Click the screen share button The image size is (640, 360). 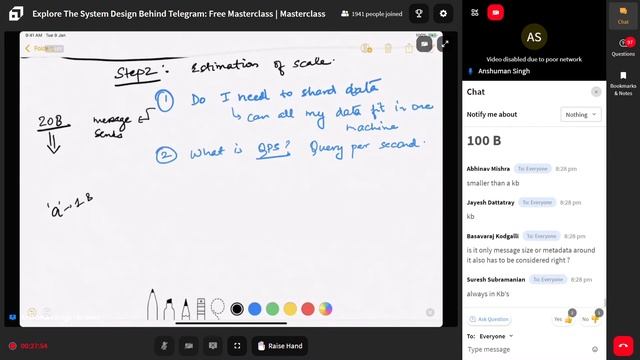click(213, 346)
